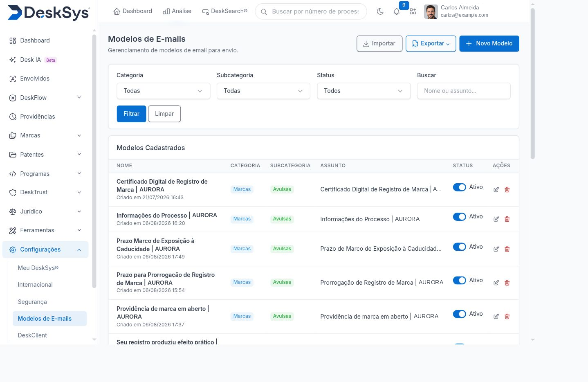
Task: Delete the Informações do Processo model
Action: (507, 219)
